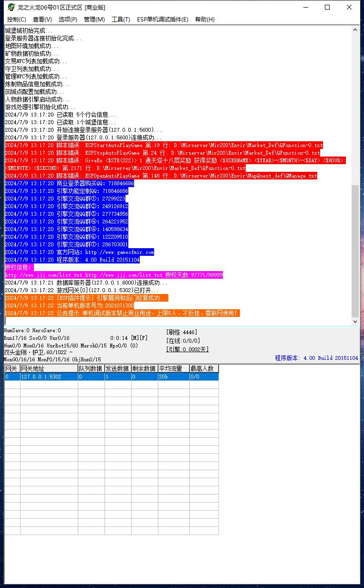Screen dimensions: 364x588
Task: Click the 已读取 5个行会信息 log line
Action: tap(61, 115)
